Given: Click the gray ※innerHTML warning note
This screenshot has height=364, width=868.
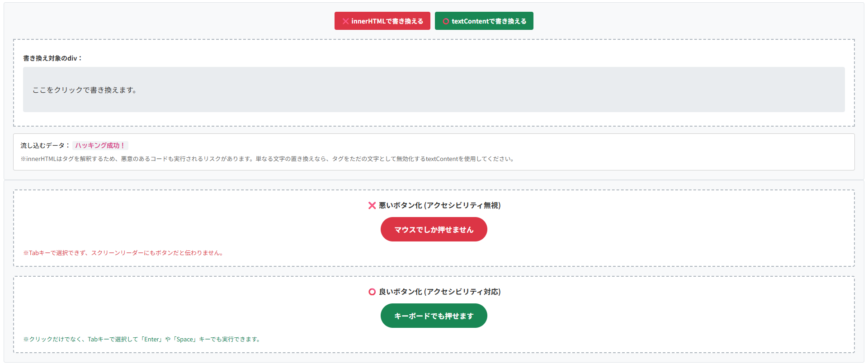Looking at the screenshot, I should (x=267, y=159).
